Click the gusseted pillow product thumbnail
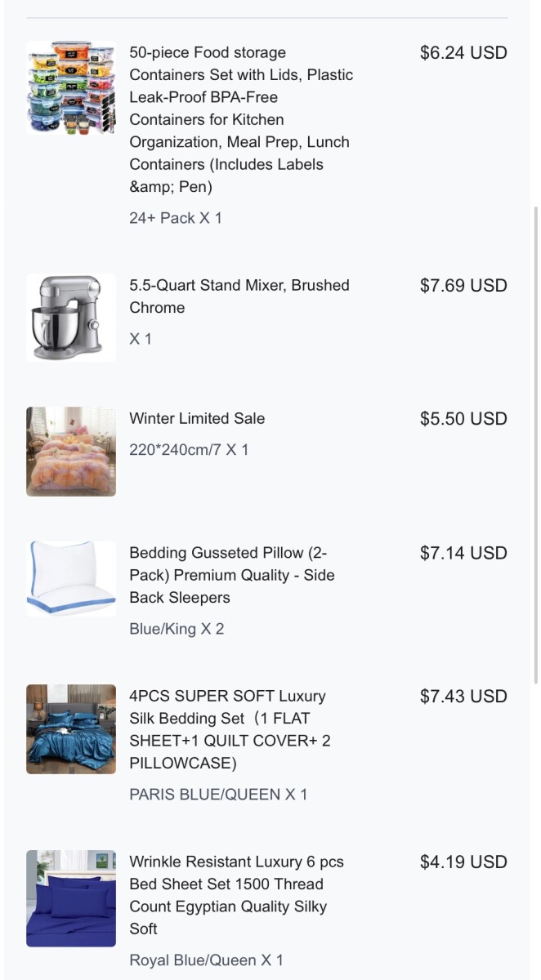This screenshot has width=541, height=980. click(71, 577)
